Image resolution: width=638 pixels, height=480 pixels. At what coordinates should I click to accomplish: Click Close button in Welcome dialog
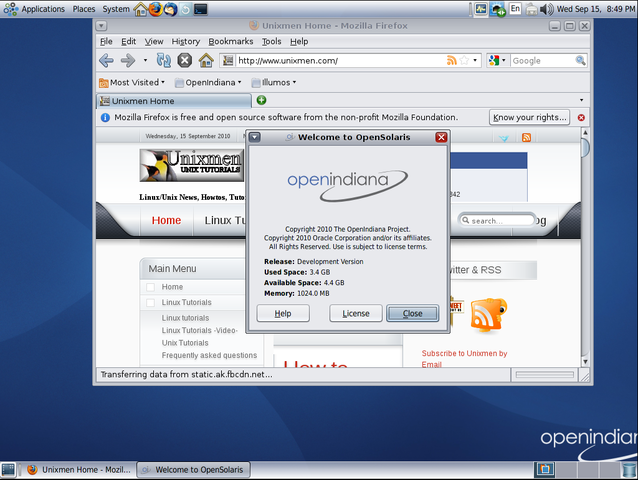click(413, 314)
